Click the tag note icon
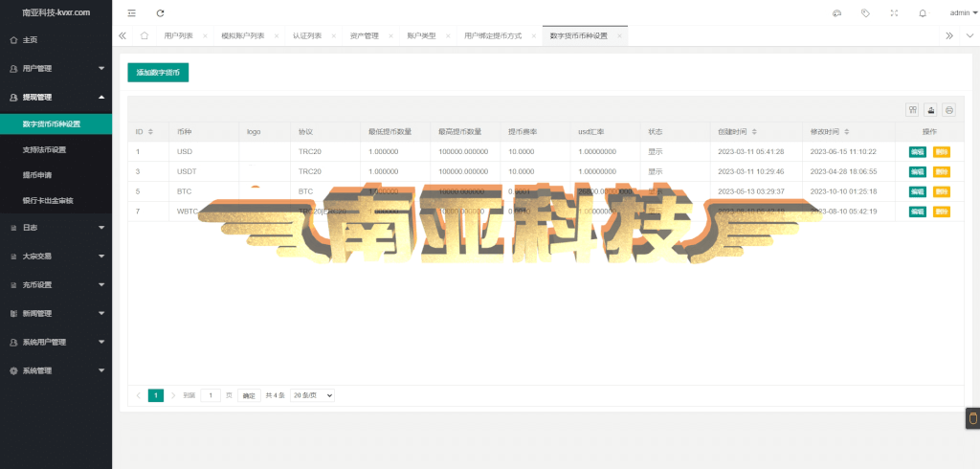This screenshot has width=980, height=469. [x=865, y=13]
